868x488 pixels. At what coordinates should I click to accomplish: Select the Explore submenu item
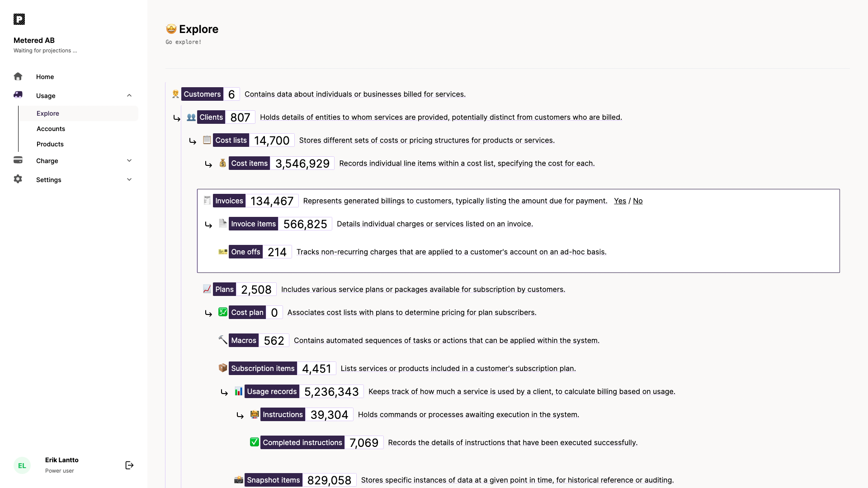coord(48,113)
